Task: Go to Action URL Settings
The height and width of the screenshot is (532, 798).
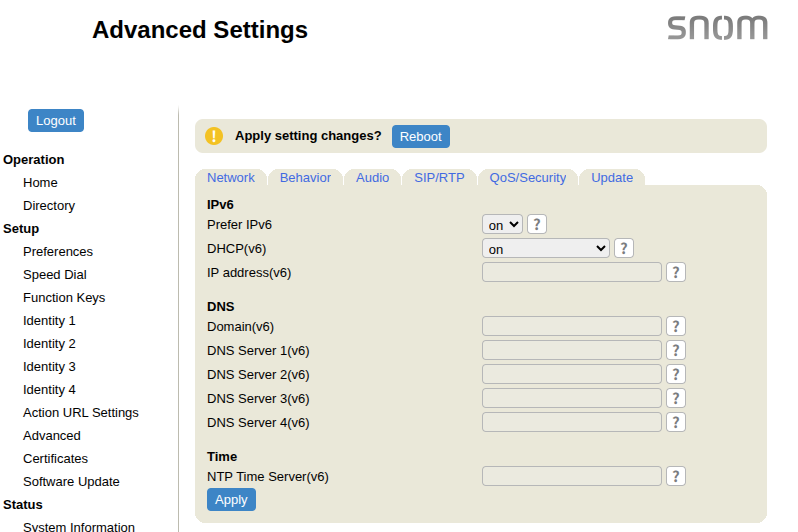Action: point(81,413)
